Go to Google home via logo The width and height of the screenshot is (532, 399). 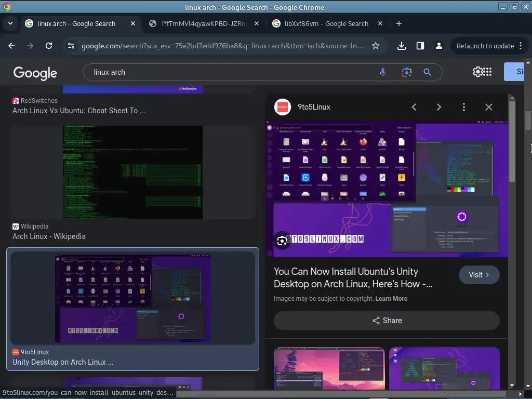coord(35,73)
